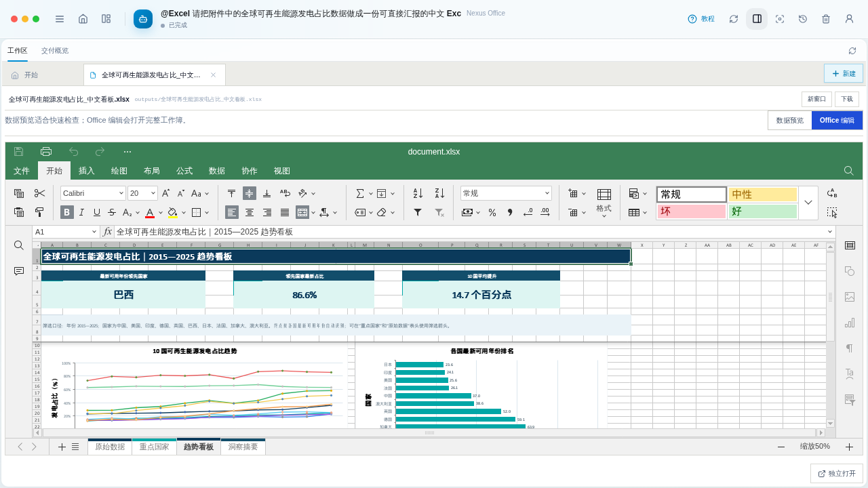Click the Paste clipboard icon
The image size is (868, 488).
tap(19, 212)
